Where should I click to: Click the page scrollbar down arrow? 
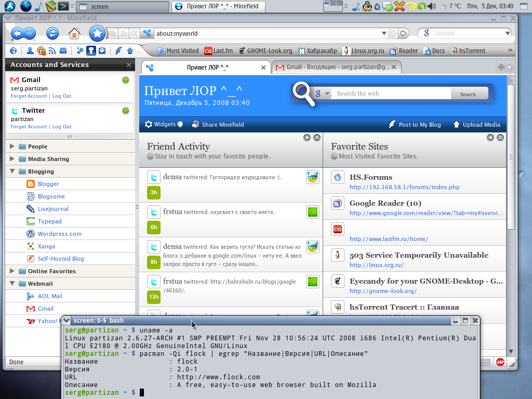pyautogui.click(x=511, y=352)
